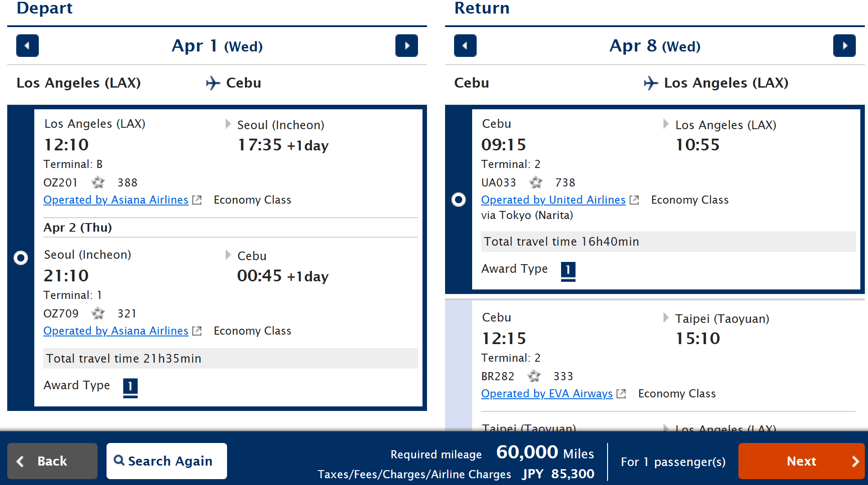Screen dimensions: 868x485
Task: Advance departure date past Apr 1
Action: pos(406,46)
